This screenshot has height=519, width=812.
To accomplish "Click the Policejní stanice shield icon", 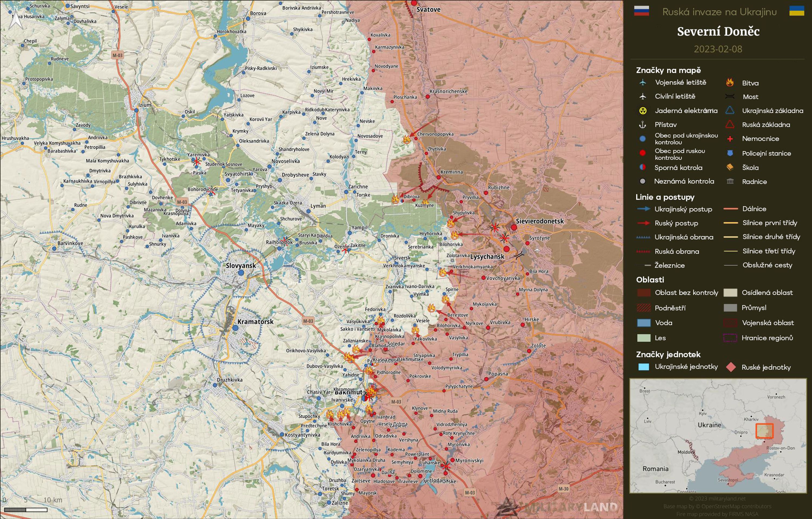I will click(730, 153).
